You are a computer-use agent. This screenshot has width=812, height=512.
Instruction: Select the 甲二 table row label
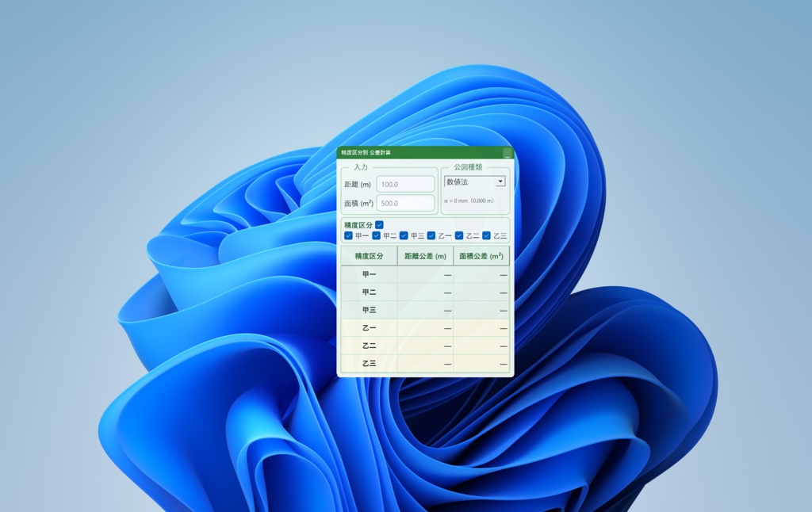click(x=370, y=292)
